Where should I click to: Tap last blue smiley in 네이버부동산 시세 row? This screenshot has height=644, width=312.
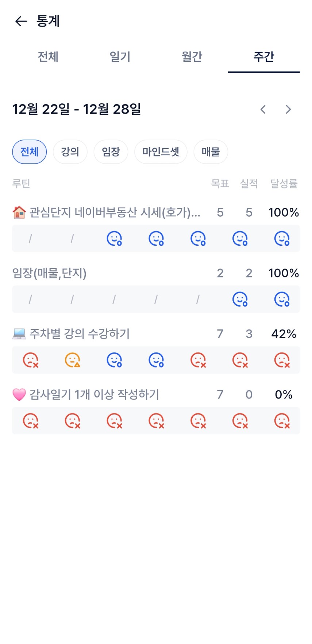282,239
